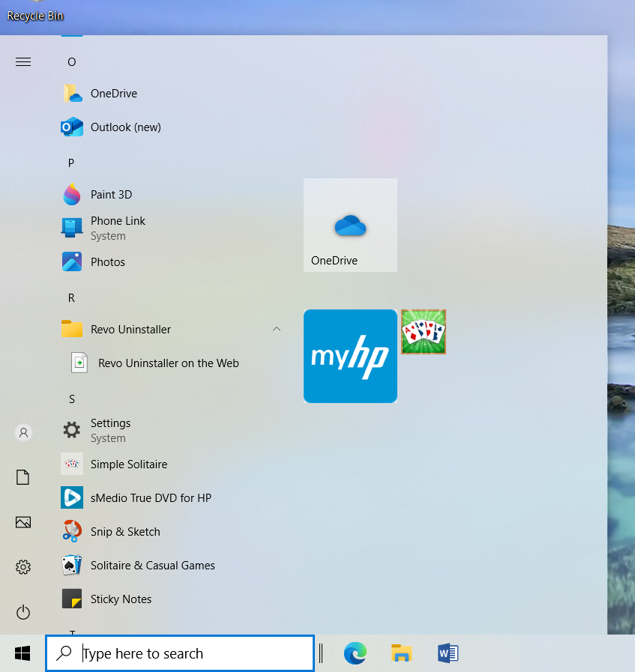The width and height of the screenshot is (635, 672).
Task: Launch Sticky Notes icon
Action: tap(72, 599)
